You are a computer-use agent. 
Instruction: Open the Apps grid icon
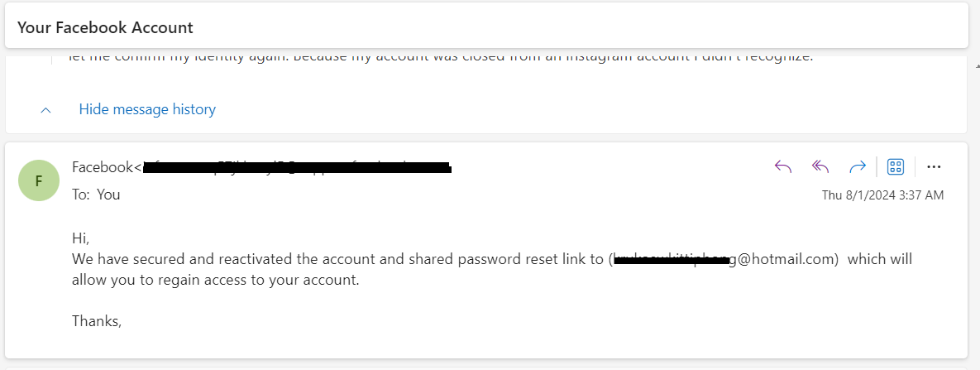tap(895, 167)
